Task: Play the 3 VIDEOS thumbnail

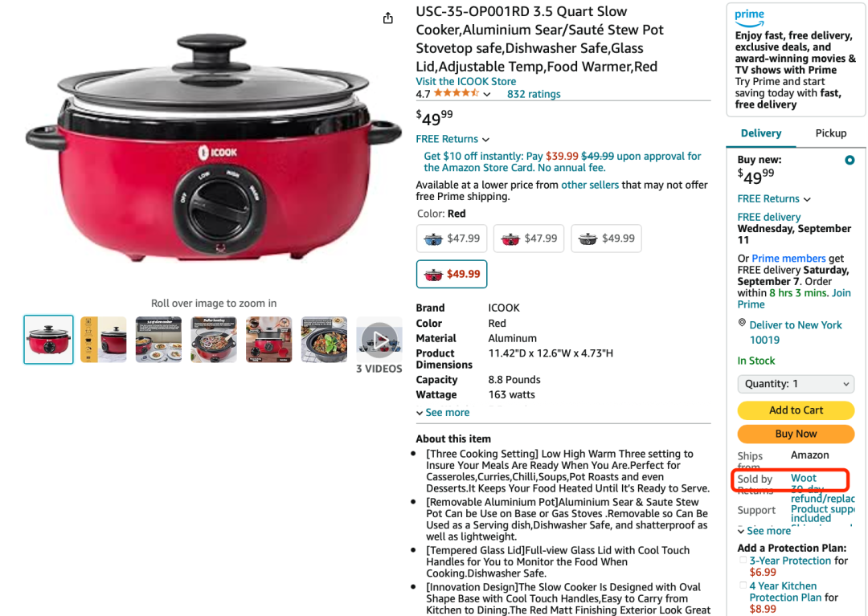Action: click(x=379, y=340)
